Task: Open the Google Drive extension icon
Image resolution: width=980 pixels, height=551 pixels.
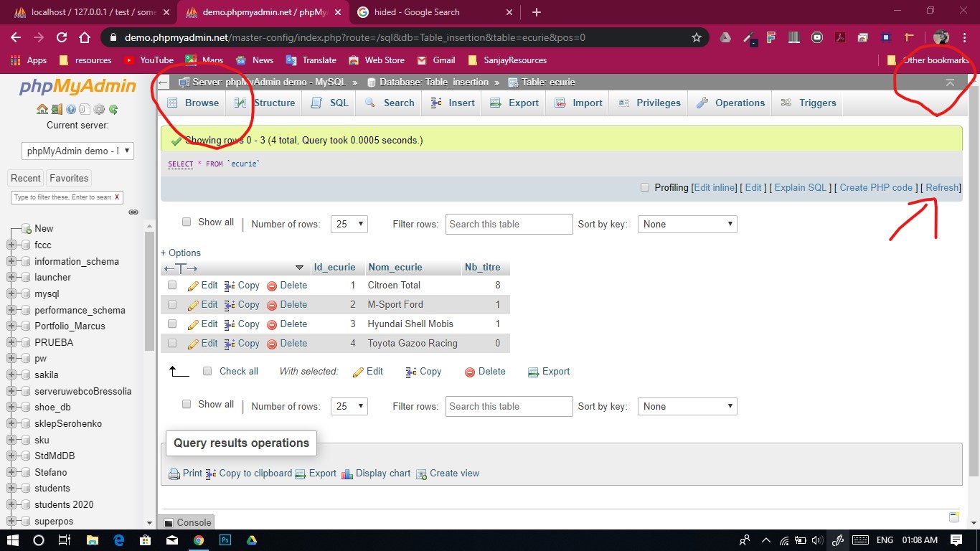Action: (725, 37)
